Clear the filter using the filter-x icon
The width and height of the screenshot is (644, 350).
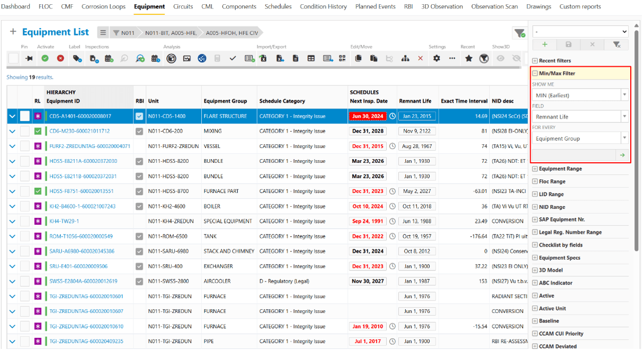click(x=616, y=45)
